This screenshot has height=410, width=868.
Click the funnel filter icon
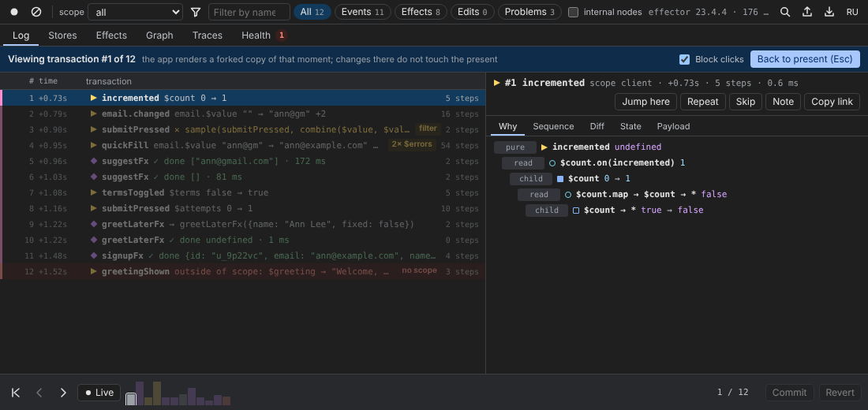[x=196, y=12]
